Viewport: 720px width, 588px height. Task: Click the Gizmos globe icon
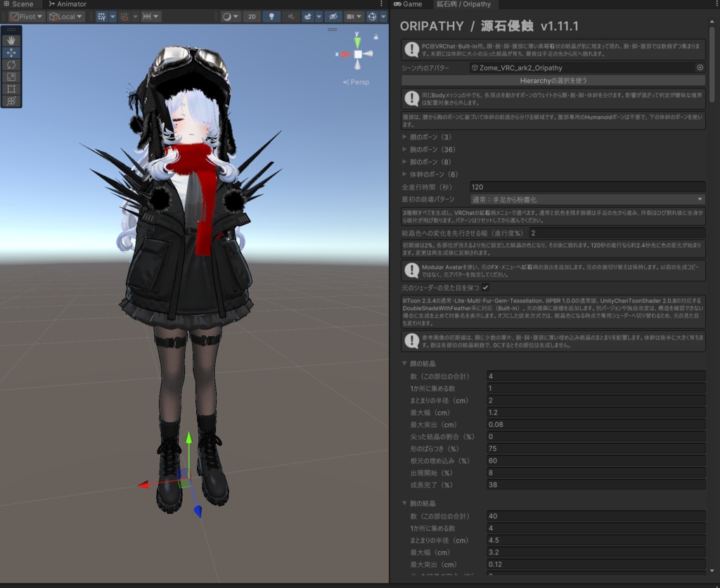[373, 17]
